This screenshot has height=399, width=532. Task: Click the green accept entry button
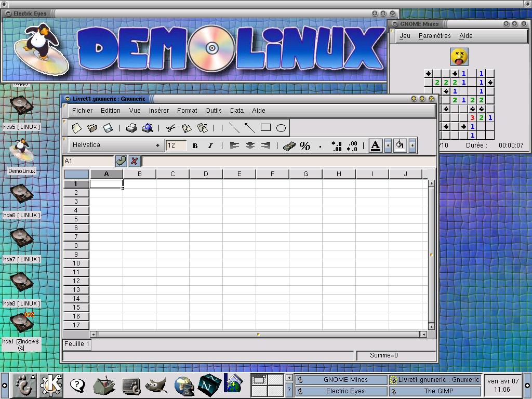click(121, 161)
